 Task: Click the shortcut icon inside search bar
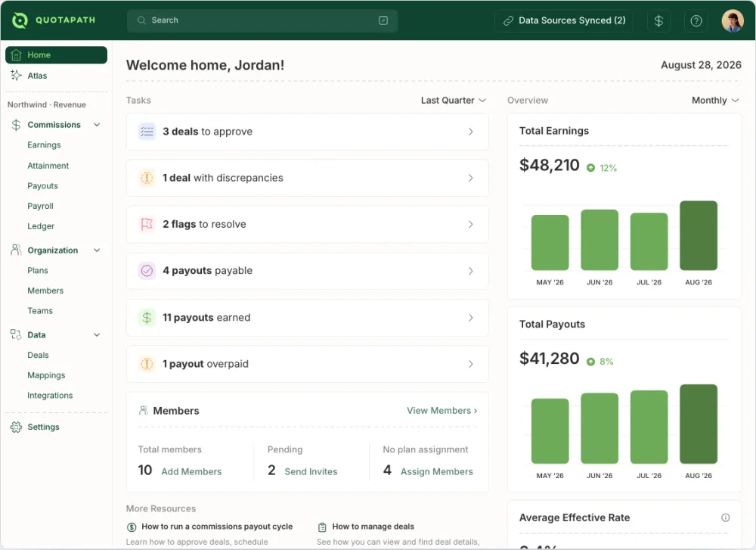(x=383, y=20)
